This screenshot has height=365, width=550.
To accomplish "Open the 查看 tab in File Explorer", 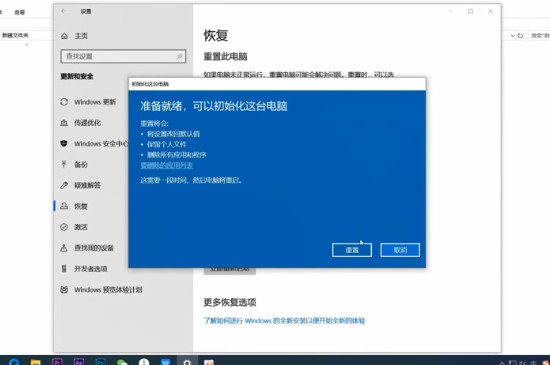I will click(20, 12).
